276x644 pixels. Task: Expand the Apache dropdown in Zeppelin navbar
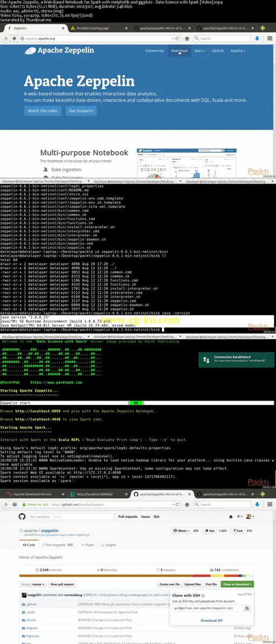(238, 51)
